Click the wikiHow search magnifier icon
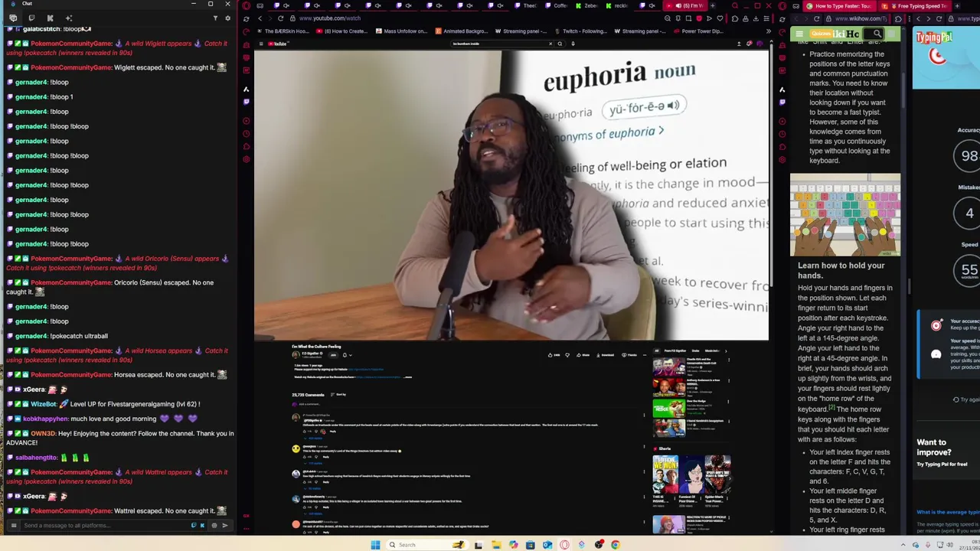This screenshot has width=980, height=551. [x=877, y=34]
